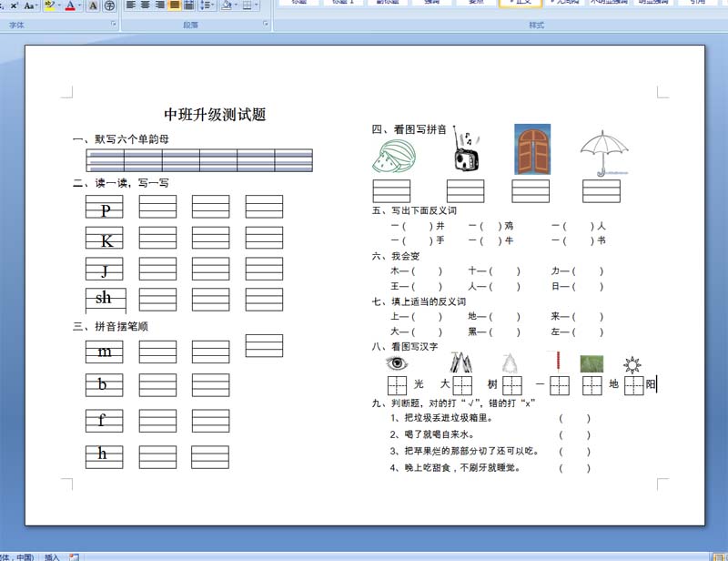Click the character grid before 阳
Screen dimensions: 728x561
pos(634,386)
